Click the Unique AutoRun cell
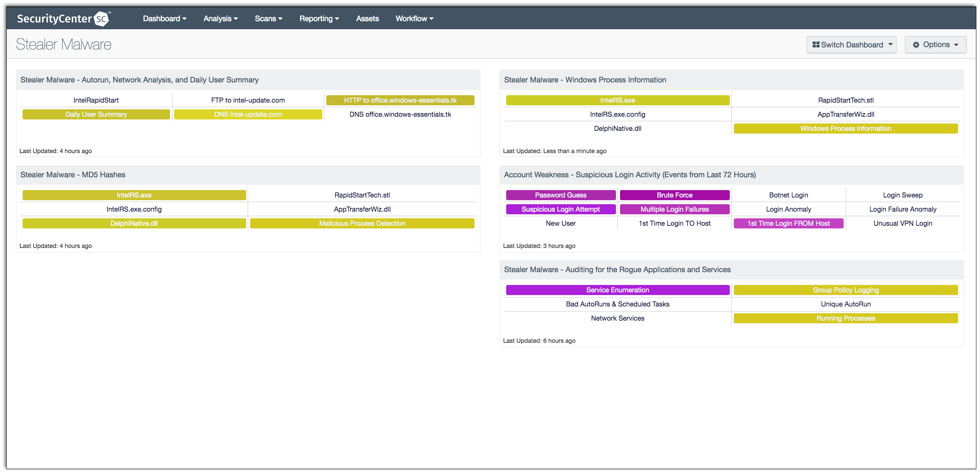 tap(846, 304)
